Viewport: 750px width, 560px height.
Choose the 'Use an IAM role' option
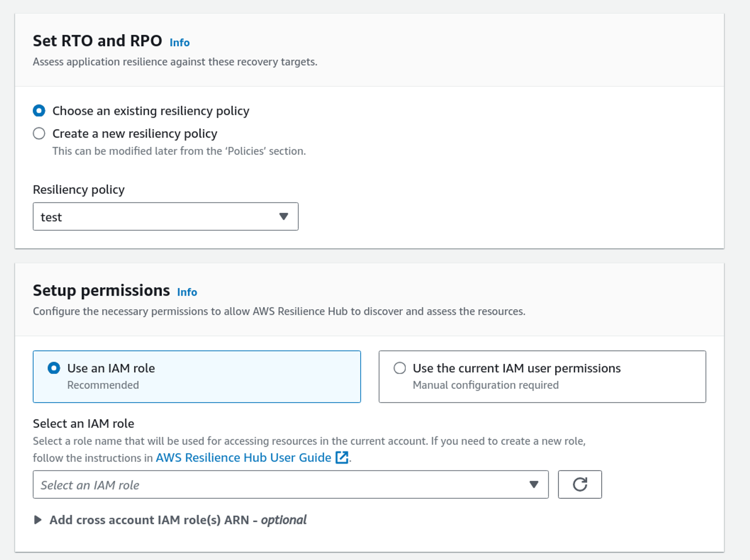[54, 368]
